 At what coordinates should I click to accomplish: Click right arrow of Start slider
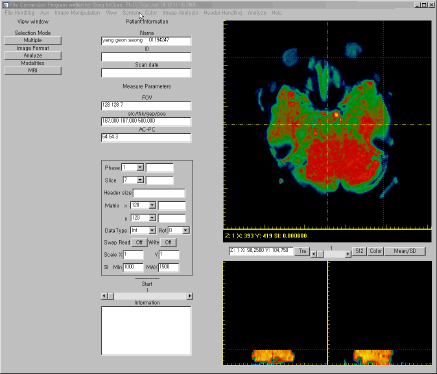pyautogui.click(x=190, y=296)
